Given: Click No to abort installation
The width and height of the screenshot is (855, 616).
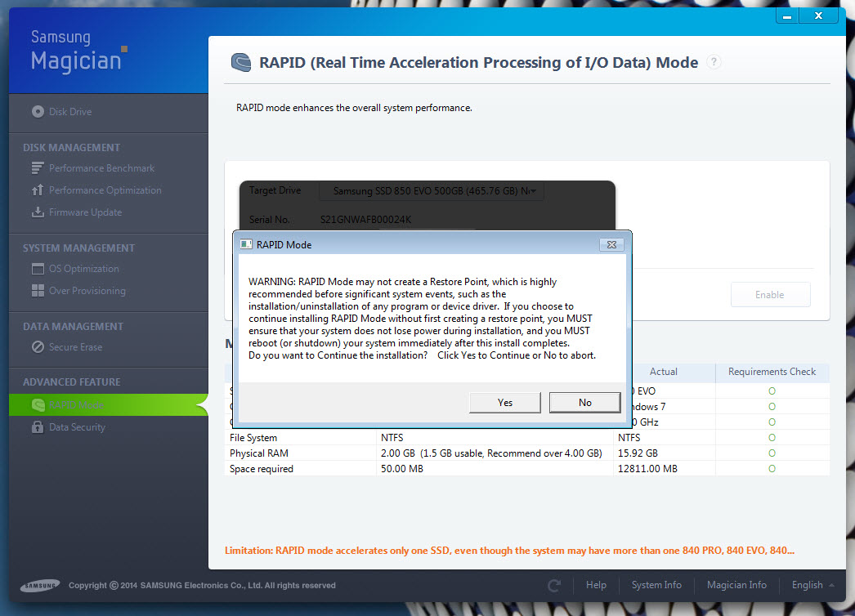Looking at the screenshot, I should (584, 402).
